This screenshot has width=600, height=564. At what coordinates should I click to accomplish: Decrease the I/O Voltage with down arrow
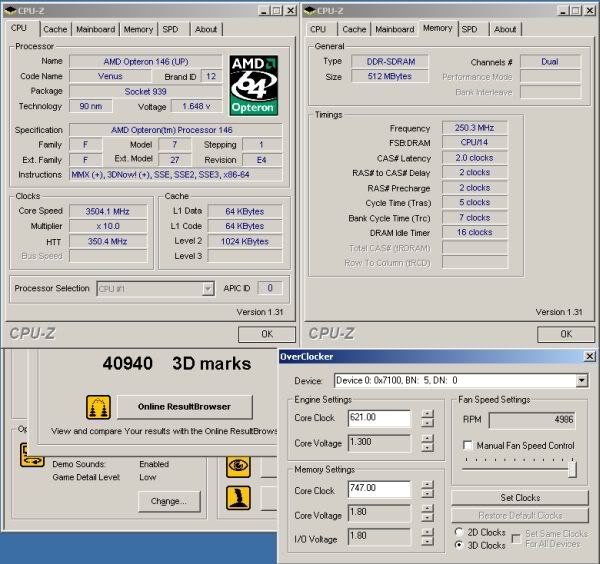pos(427,541)
